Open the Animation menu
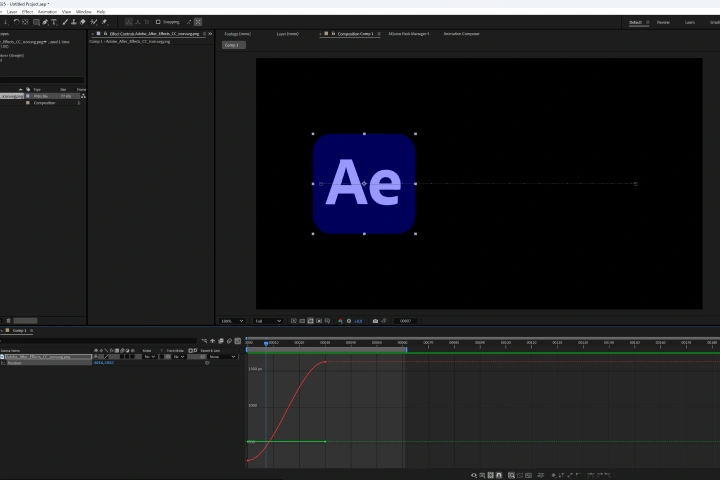Viewport: 720px width, 480px height. 47,11
